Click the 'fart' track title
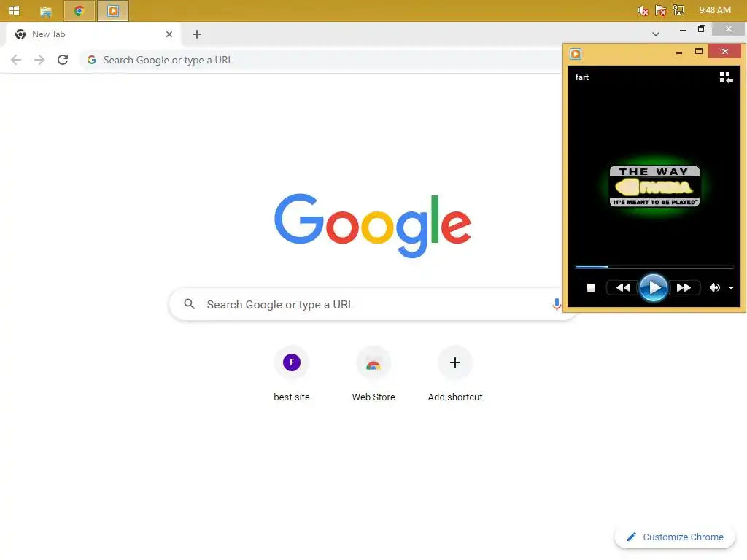The height and width of the screenshot is (560, 747). pyautogui.click(x=581, y=77)
